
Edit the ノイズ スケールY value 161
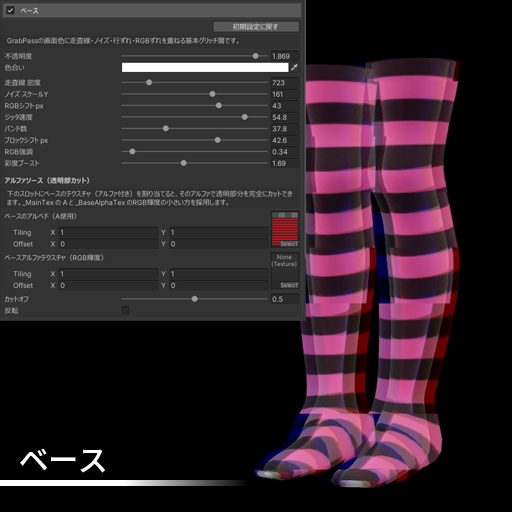pyautogui.click(x=285, y=94)
